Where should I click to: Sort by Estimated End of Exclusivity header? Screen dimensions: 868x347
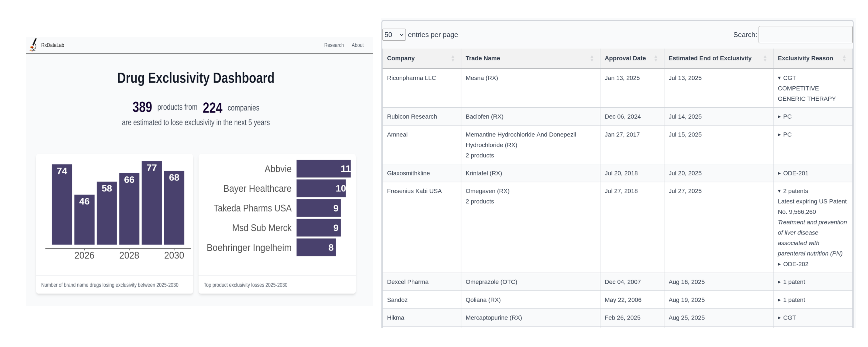(718, 58)
